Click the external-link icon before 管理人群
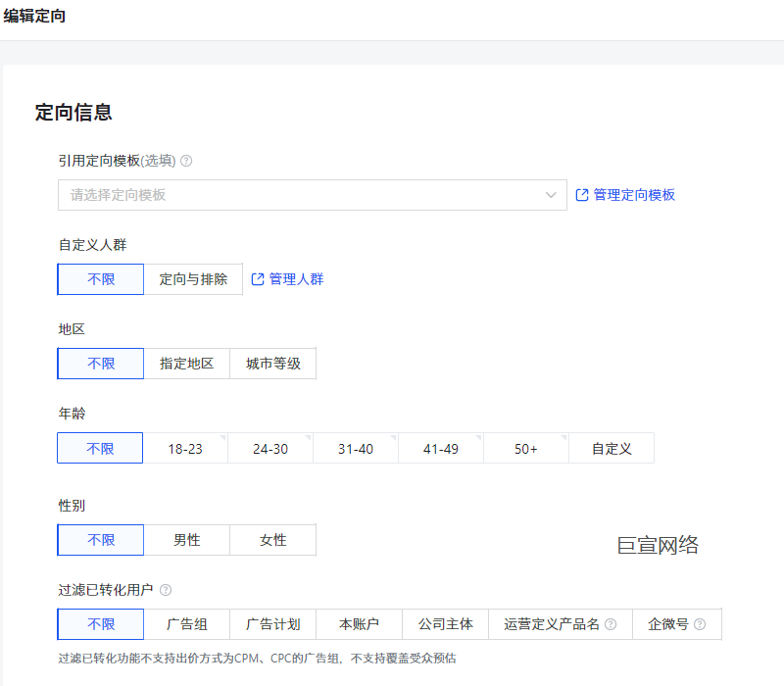 click(x=258, y=278)
